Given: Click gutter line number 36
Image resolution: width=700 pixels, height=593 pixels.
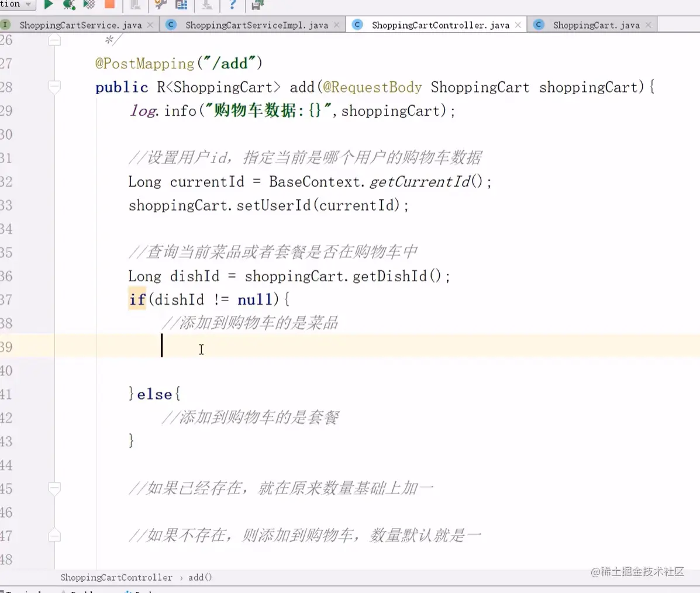Looking at the screenshot, I should (x=6, y=276).
